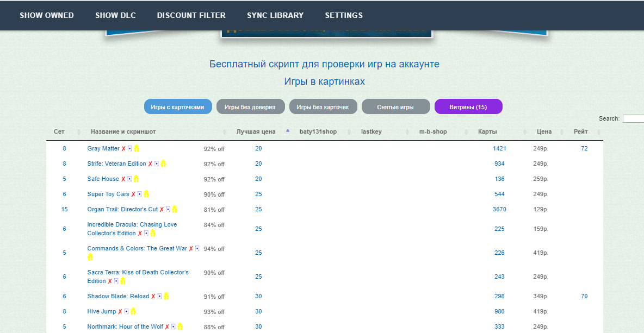Click the price 419р. in the Hive Jump row
Viewport: 644px width, 333px height.
tap(541, 312)
